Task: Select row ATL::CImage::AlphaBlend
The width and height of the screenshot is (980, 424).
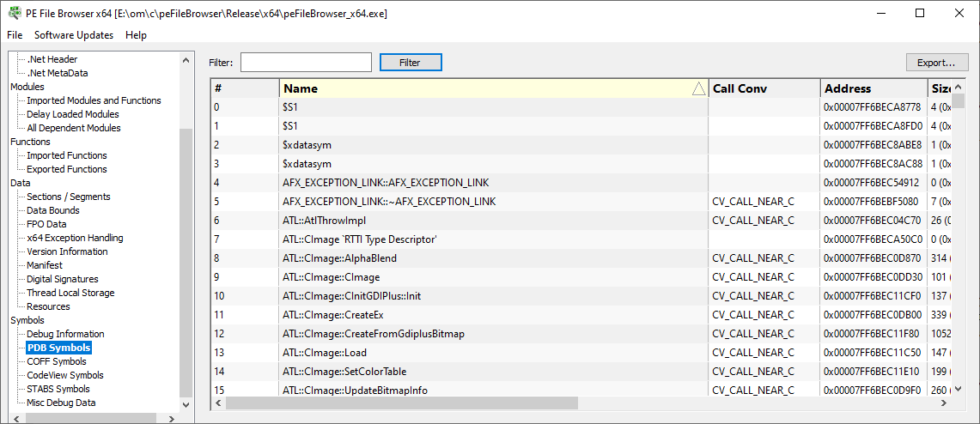Action: [581, 257]
